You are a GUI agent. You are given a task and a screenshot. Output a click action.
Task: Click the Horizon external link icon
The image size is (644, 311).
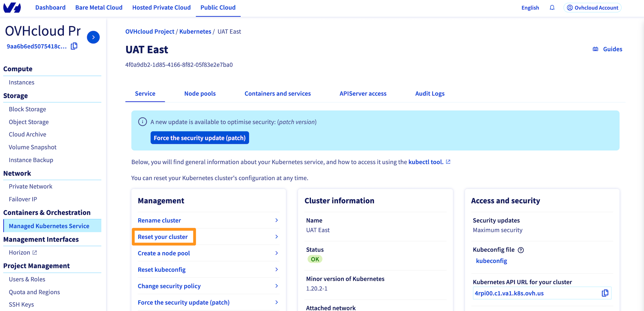(35, 253)
